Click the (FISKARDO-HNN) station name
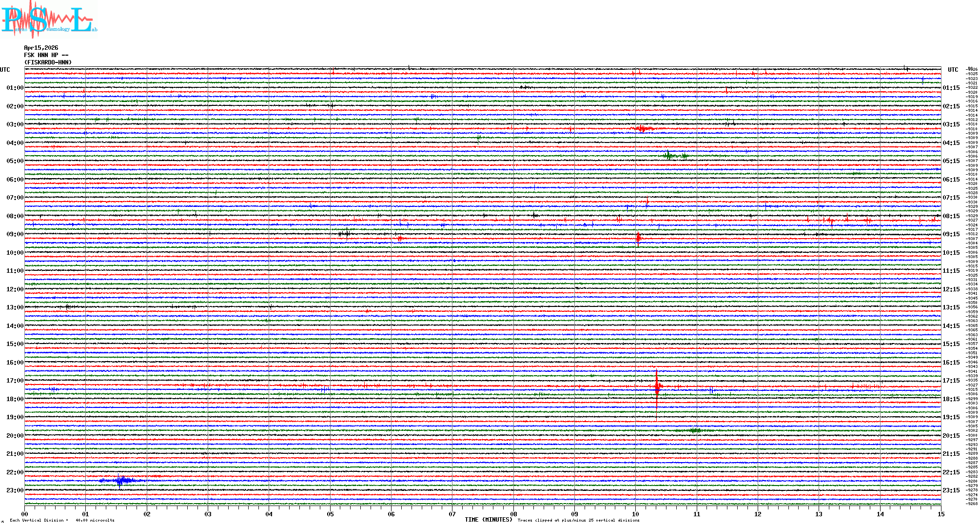This screenshot has height=527, width=980. click(x=48, y=62)
